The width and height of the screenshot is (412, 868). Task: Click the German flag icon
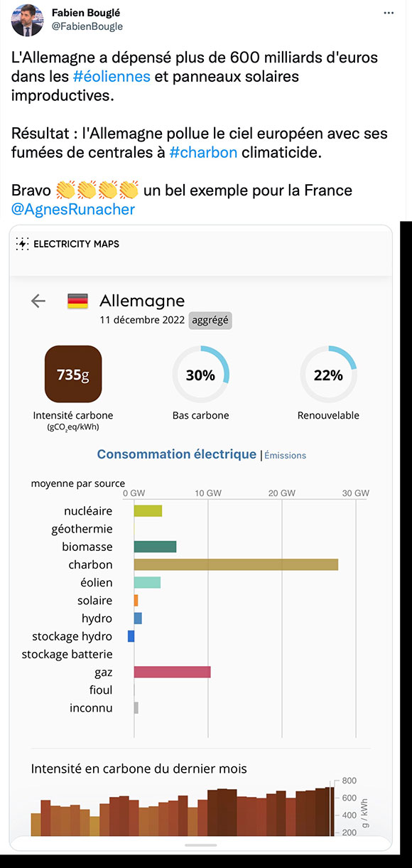77,301
